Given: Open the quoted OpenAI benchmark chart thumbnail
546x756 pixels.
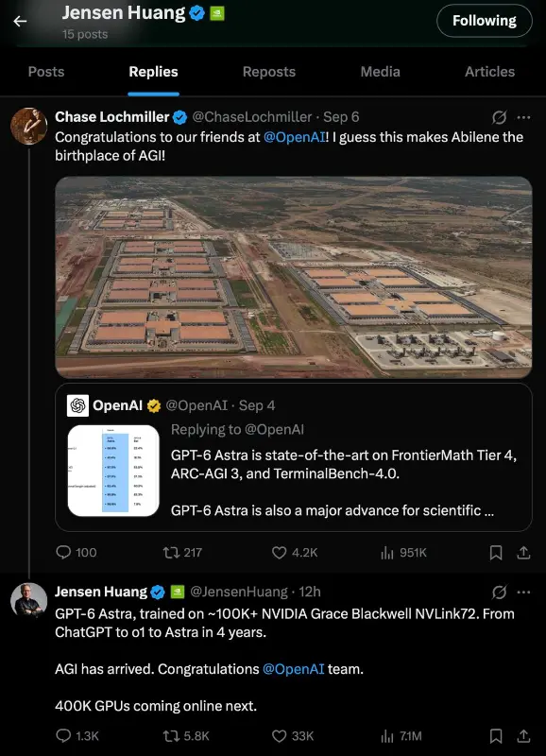Looking at the screenshot, I should [x=113, y=471].
